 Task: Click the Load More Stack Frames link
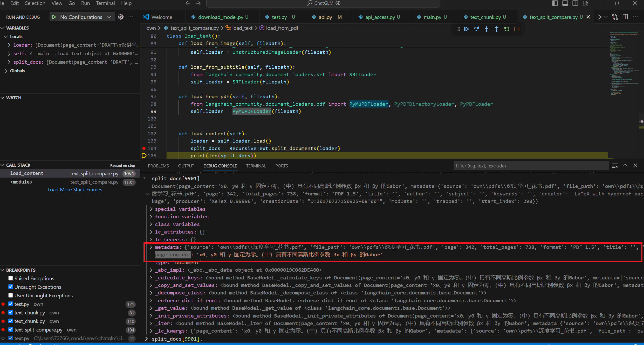(x=75, y=189)
